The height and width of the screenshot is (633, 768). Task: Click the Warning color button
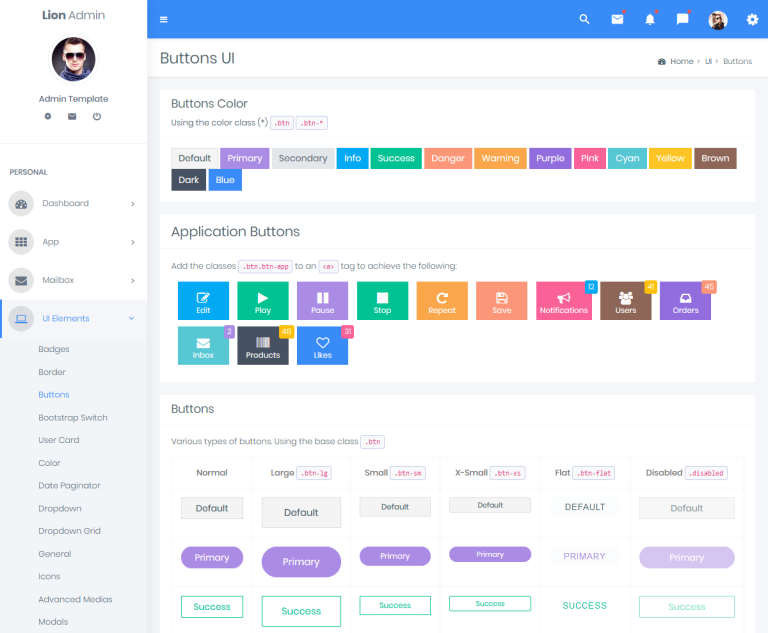pyautogui.click(x=500, y=158)
